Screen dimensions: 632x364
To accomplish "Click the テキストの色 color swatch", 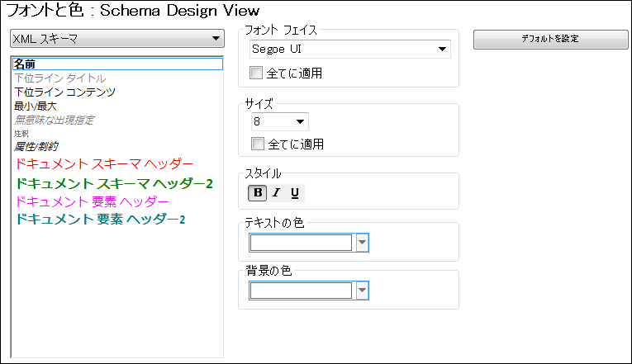I will coord(301,243).
